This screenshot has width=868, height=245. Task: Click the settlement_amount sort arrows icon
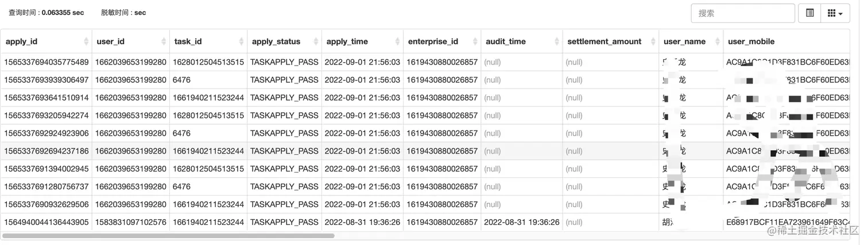tap(653, 41)
